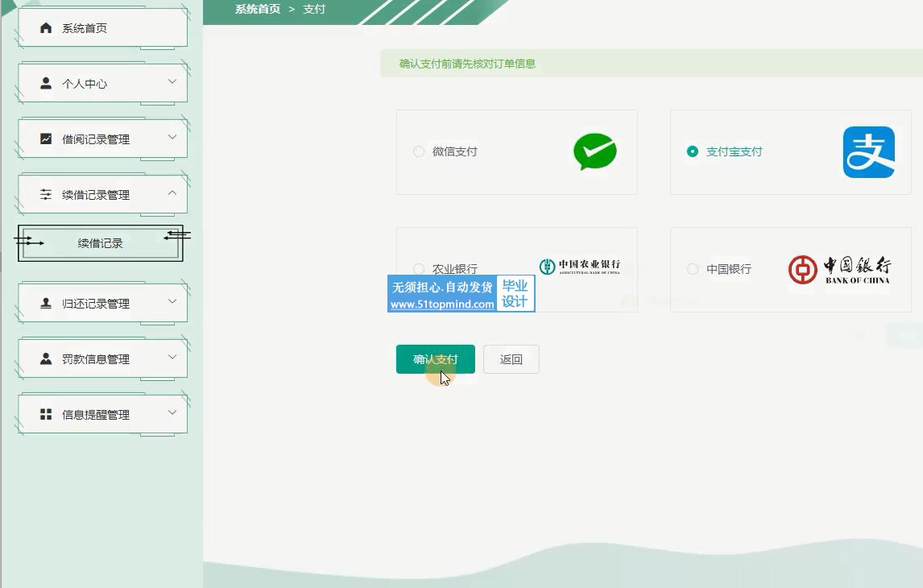Click the 确认支付前请先核对订单信息 notice text

tap(467, 64)
